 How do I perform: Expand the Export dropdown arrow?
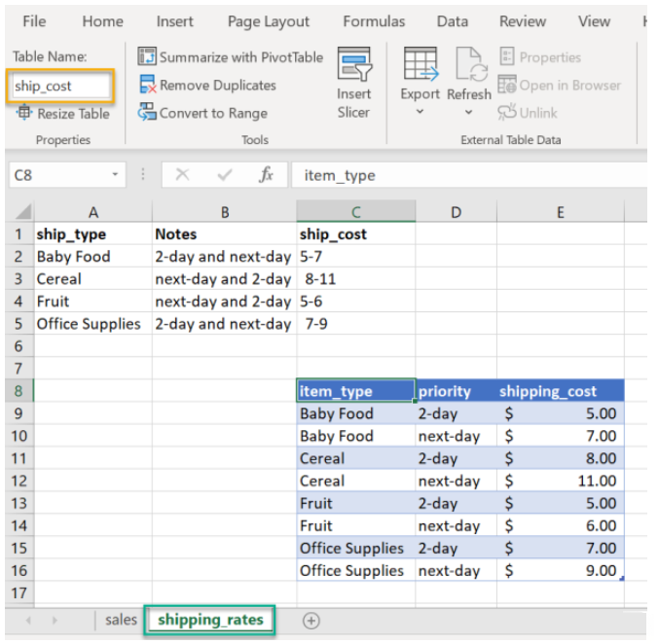(x=420, y=112)
